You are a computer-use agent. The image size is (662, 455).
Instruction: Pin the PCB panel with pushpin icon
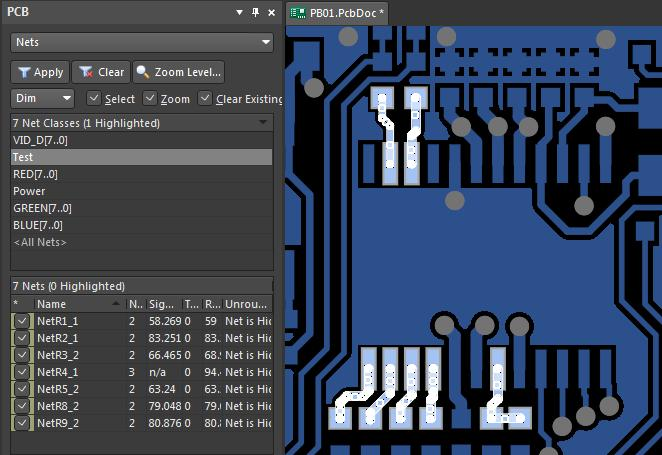(x=255, y=12)
